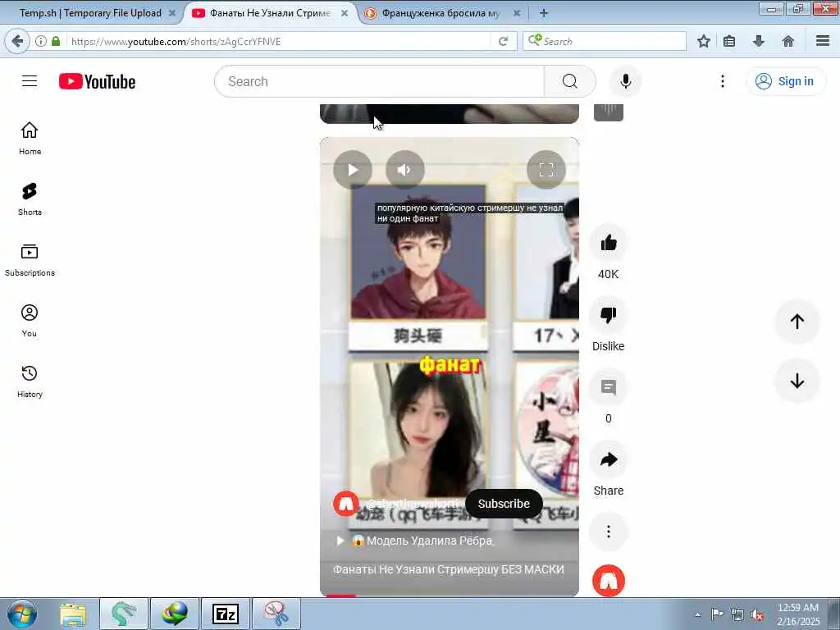The image size is (840, 630).
Task: Click the youtube.com URL address field
Action: (279, 41)
